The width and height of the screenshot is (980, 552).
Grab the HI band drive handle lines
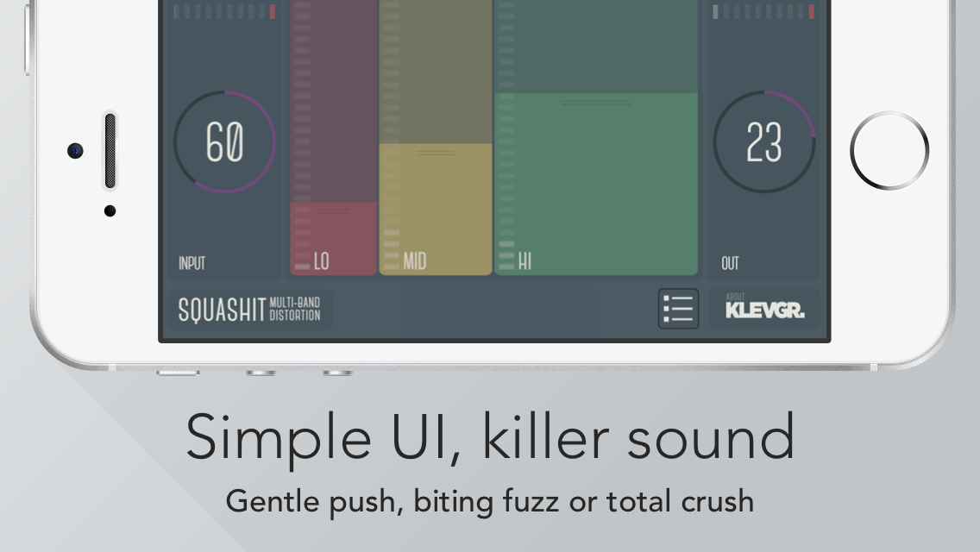pos(595,102)
